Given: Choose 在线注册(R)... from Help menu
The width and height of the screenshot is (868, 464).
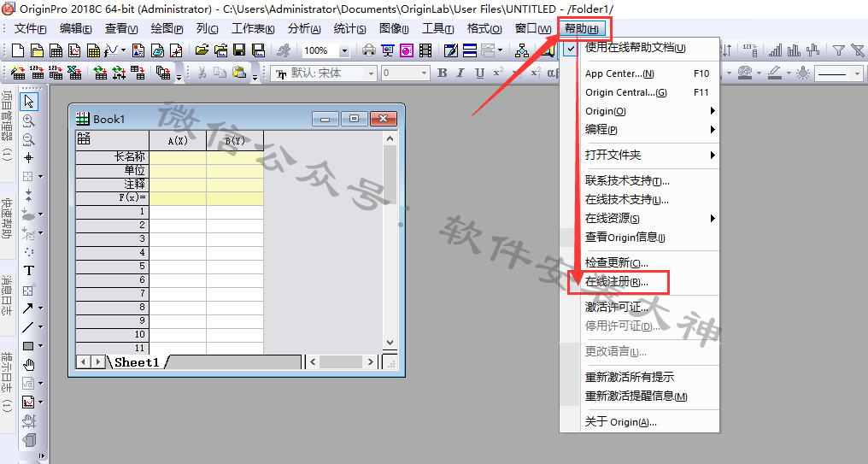Looking at the screenshot, I should pyautogui.click(x=639, y=282).
